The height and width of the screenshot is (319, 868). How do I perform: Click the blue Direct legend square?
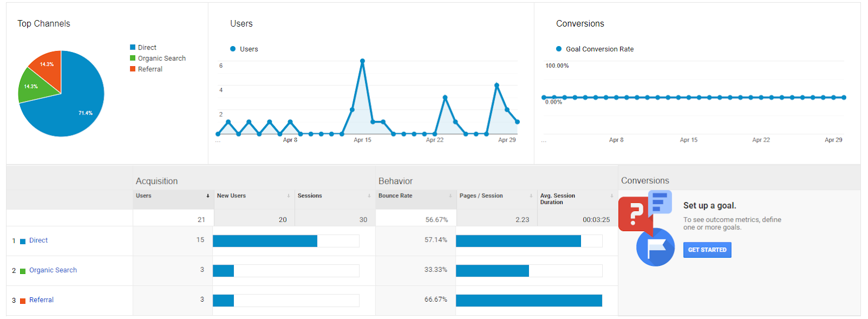[133, 47]
